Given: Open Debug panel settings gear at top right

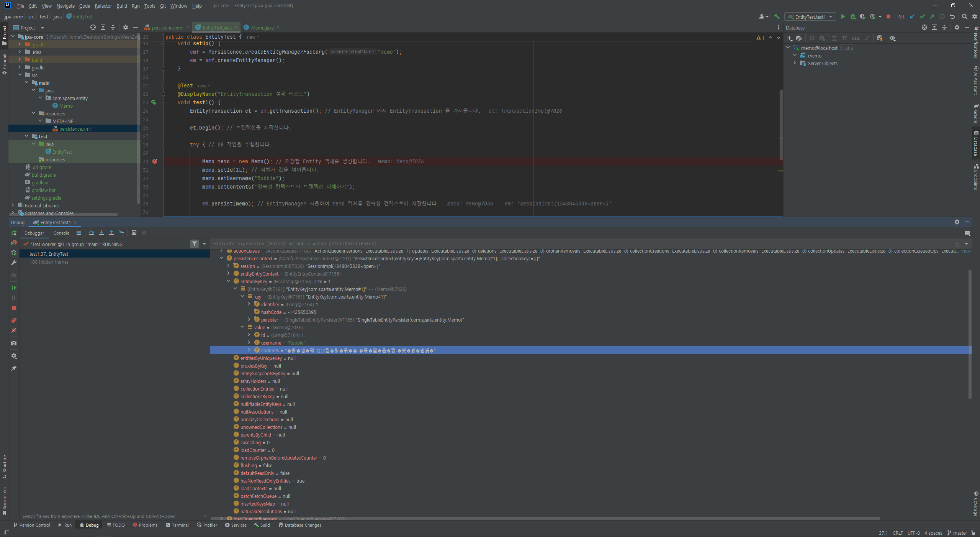Looking at the screenshot, I should click(x=957, y=222).
